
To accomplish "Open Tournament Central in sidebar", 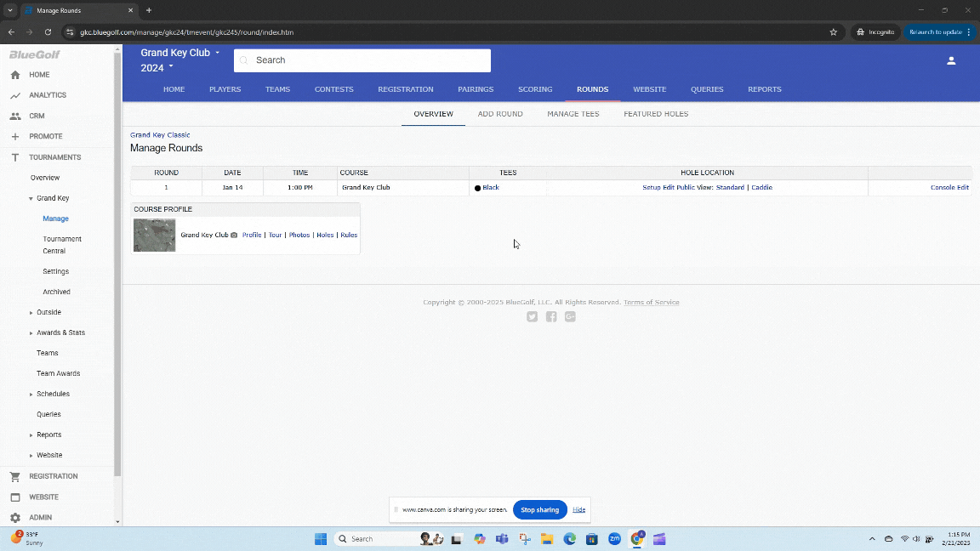I will (62, 245).
